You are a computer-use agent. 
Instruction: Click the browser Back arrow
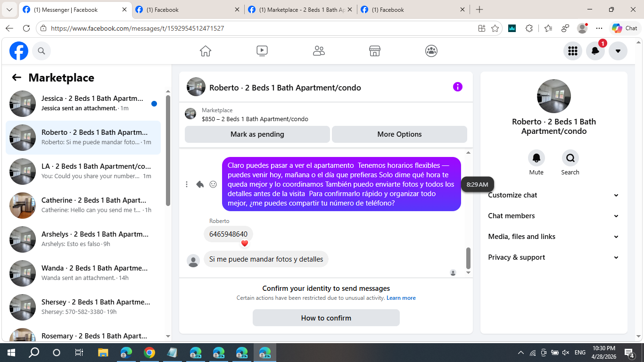click(9, 28)
